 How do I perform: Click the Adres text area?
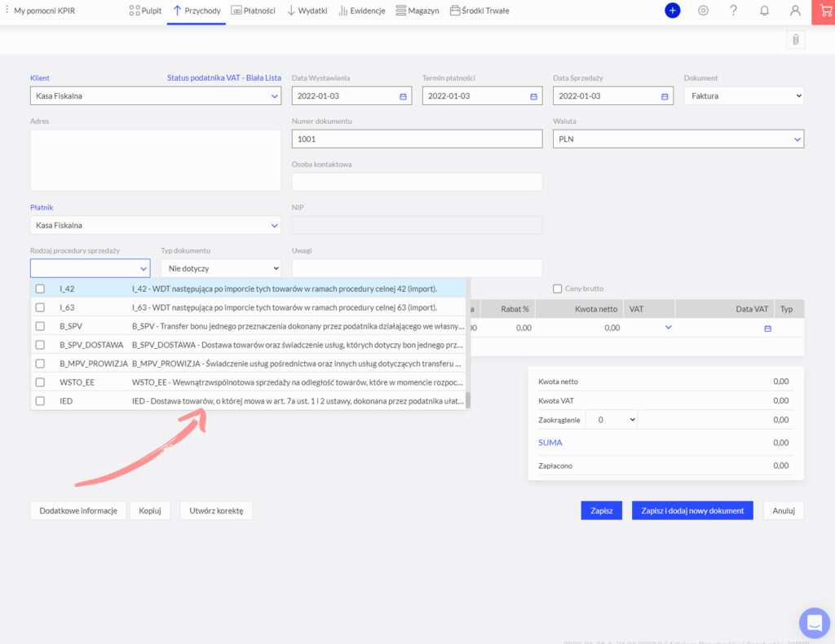tap(156, 161)
